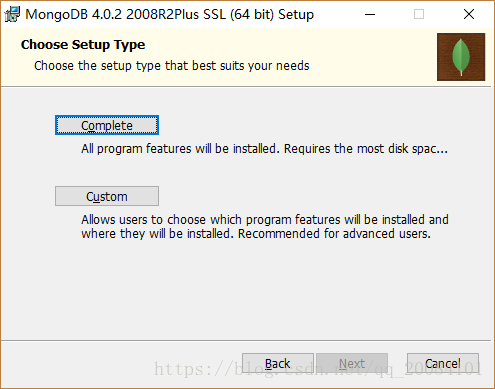The height and width of the screenshot is (389, 495).
Task: Click the 'Recommended for advanced users' sentence
Action: tap(334, 234)
